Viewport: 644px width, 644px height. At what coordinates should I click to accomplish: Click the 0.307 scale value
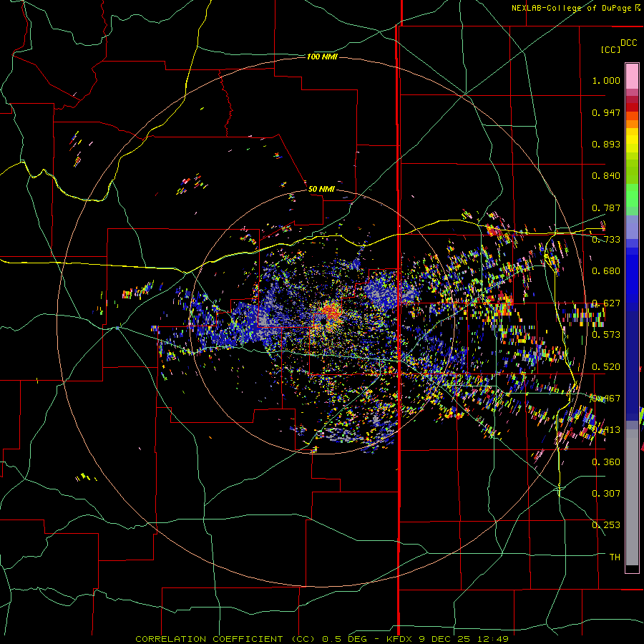pos(606,494)
